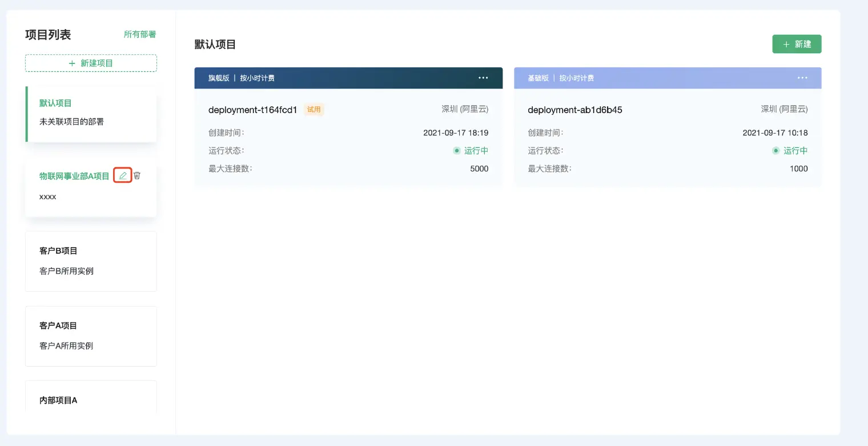Delete 物联网事业部A项目 using trash icon
868x446 pixels.
pos(137,175)
